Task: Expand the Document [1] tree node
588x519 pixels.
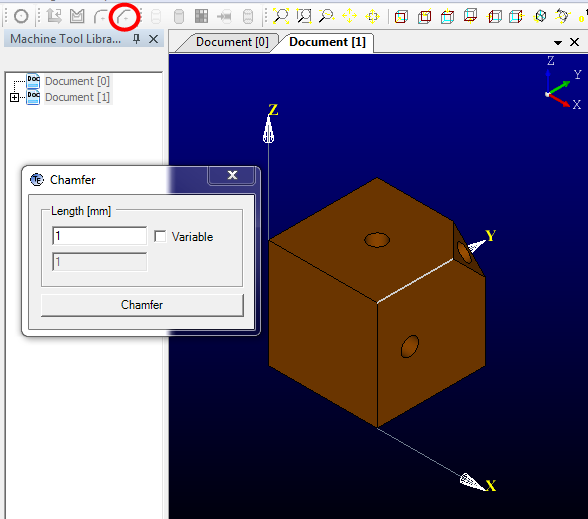Action: point(14,98)
